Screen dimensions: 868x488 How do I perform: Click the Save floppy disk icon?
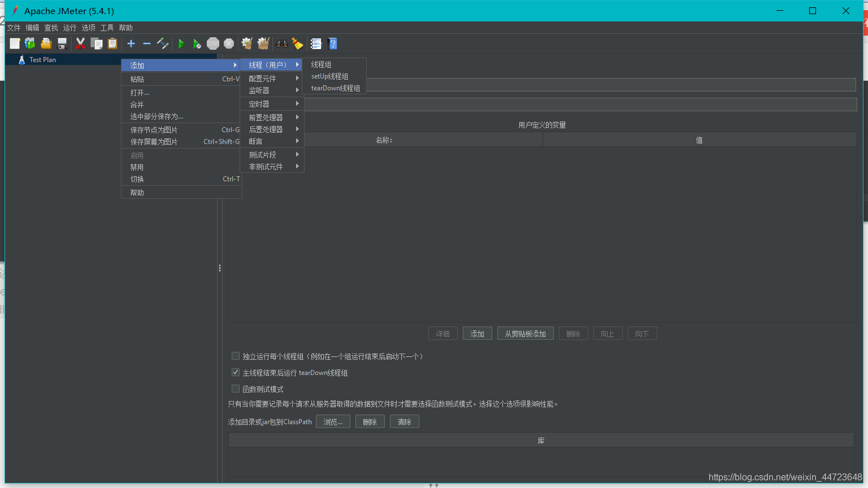62,43
